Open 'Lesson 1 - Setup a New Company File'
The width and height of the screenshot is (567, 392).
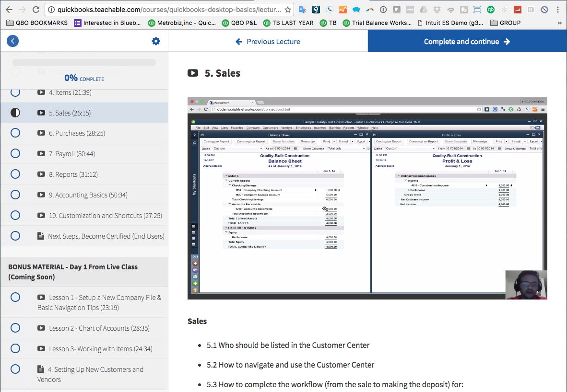point(99,302)
